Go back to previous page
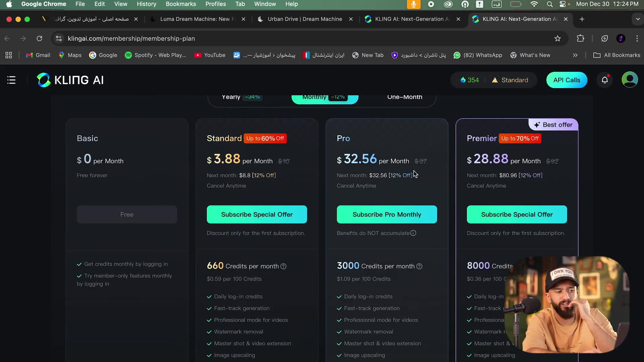 click(x=7, y=39)
